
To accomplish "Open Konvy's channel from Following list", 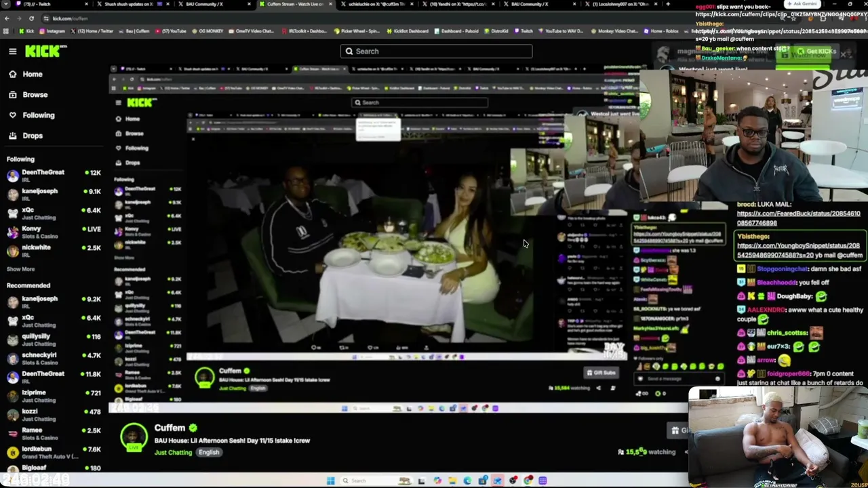I will click(x=54, y=233).
